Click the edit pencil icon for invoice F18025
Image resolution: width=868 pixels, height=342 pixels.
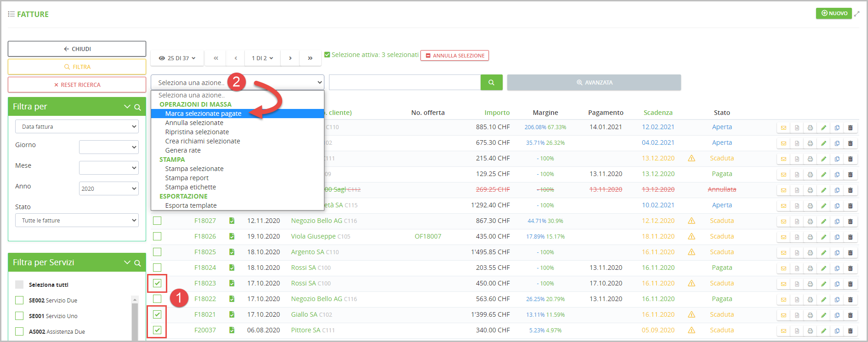coord(823,252)
